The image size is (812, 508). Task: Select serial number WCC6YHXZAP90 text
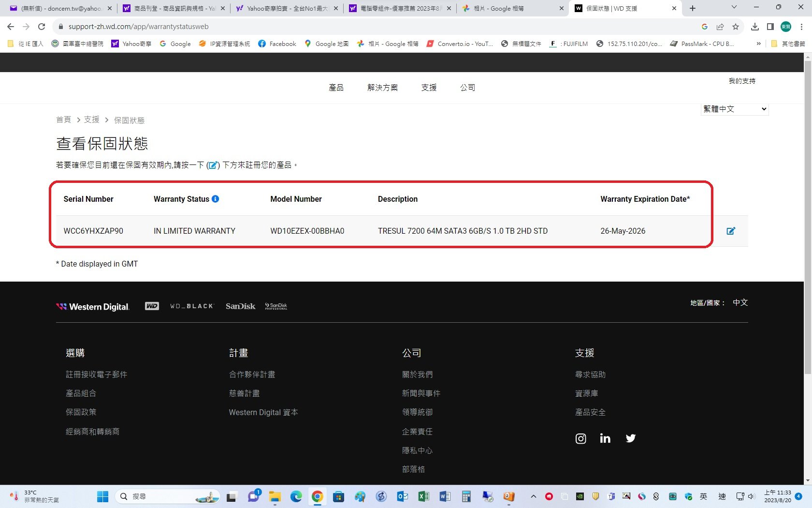point(93,231)
